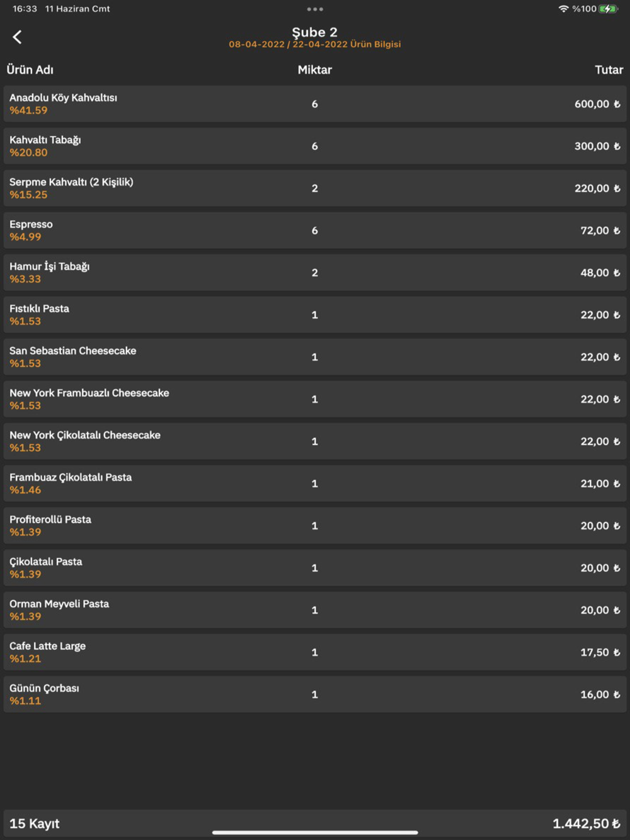Select New York Frambuazlı Cheesecake row

coord(314,399)
